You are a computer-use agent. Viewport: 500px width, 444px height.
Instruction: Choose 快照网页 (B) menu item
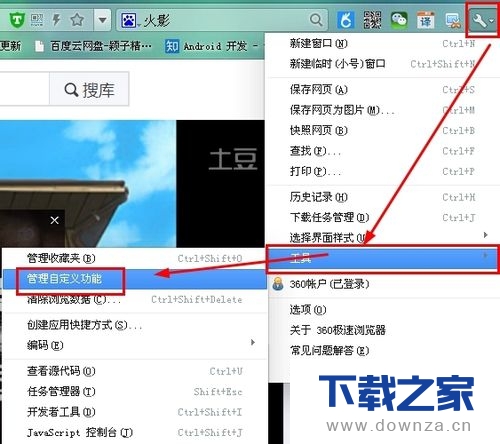[383, 130]
